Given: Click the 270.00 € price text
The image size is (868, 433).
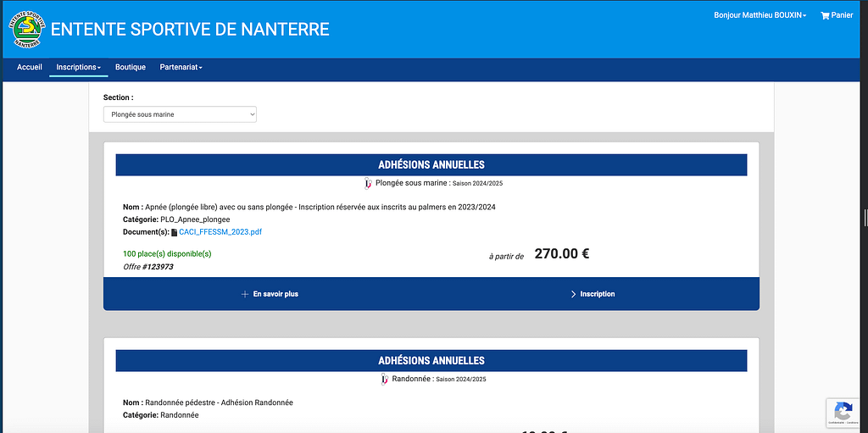Looking at the screenshot, I should [562, 253].
